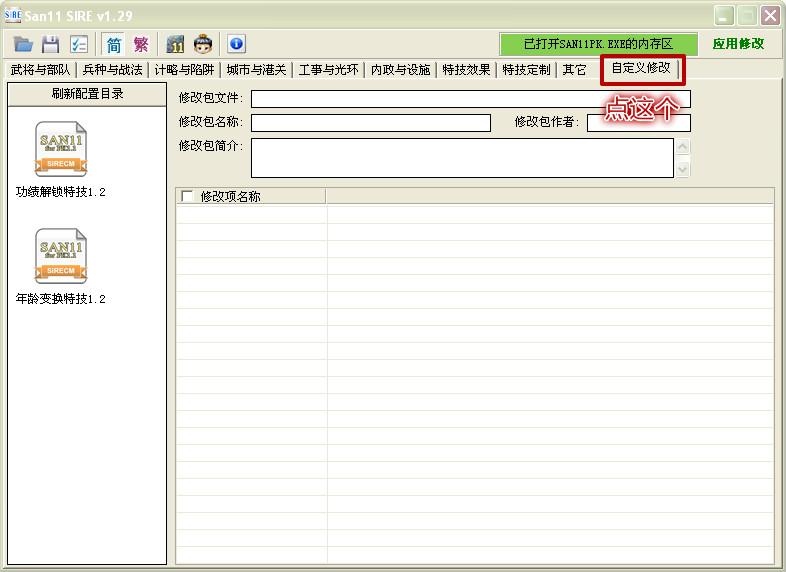This screenshot has height=572, width=786.
Task: Switch to Traditional Chinese (繁) icon
Action: click(141, 44)
